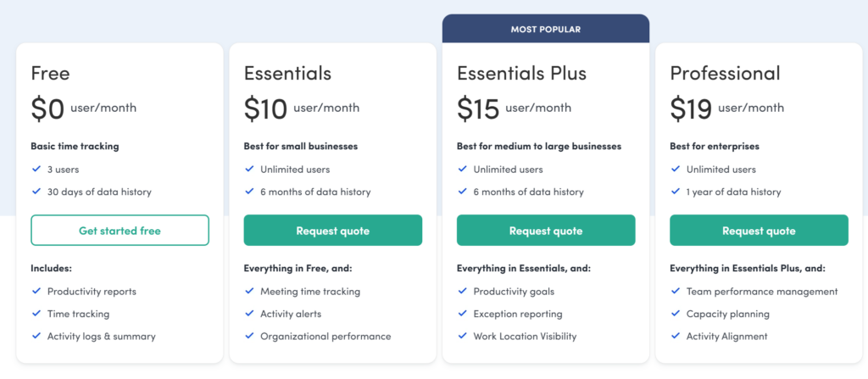868x379 pixels.
Task: Click checkmark beside Capacity planning
Action: [x=675, y=314]
